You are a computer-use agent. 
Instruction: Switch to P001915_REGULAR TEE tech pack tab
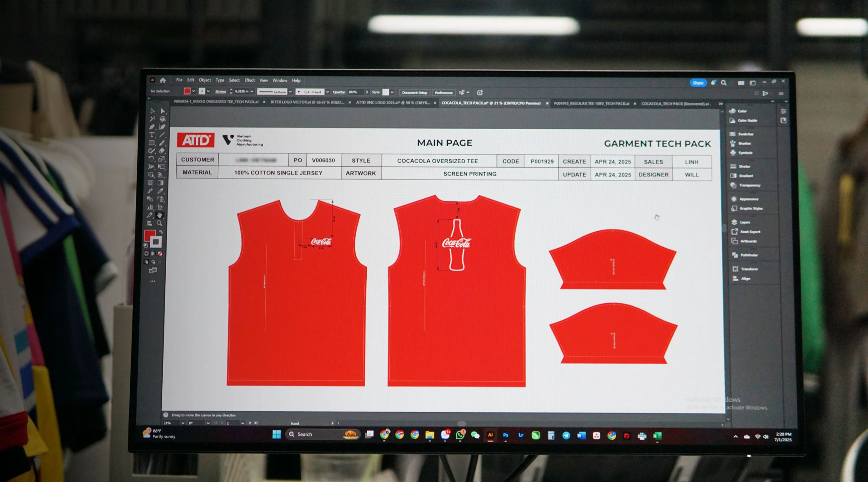(591, 104)
